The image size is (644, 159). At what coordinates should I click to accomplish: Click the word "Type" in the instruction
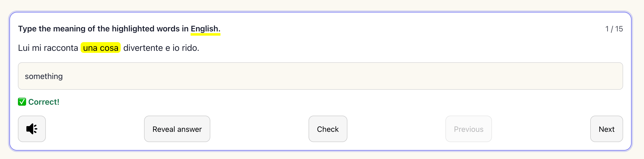[27, 29]
